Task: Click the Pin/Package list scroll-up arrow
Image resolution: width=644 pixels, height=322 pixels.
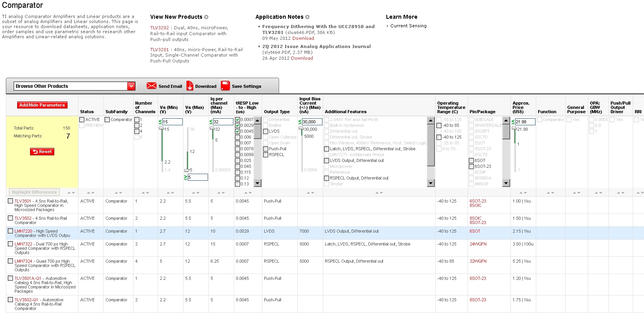Action: [506, 120]
